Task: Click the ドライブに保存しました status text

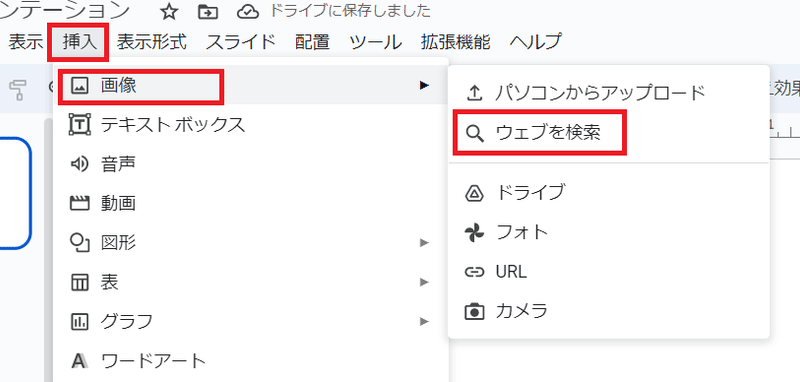Action: [350, 11]
